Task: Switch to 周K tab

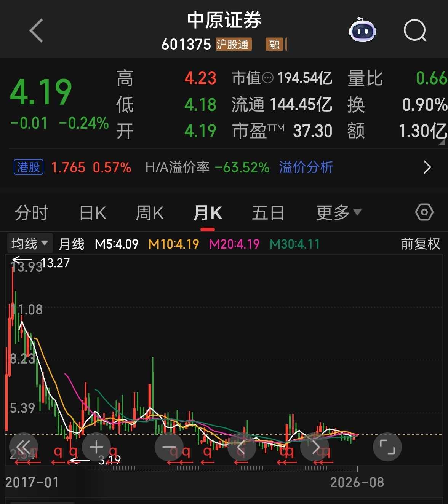Action: [x=150, y=212]
